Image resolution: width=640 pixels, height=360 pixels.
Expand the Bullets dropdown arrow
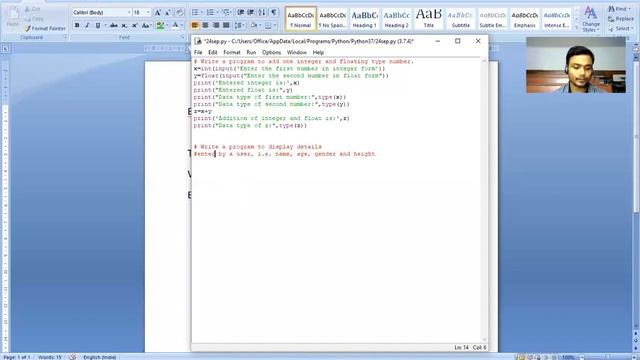pos(202,13)
